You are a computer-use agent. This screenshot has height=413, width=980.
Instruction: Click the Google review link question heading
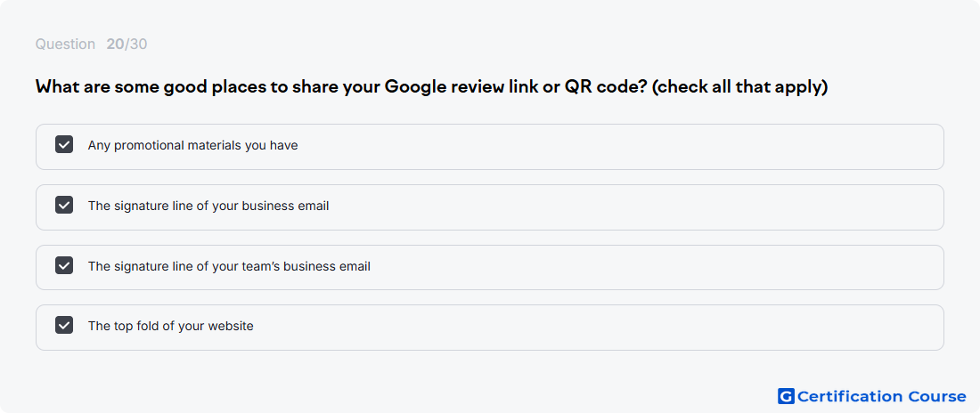tap(432, 87)
